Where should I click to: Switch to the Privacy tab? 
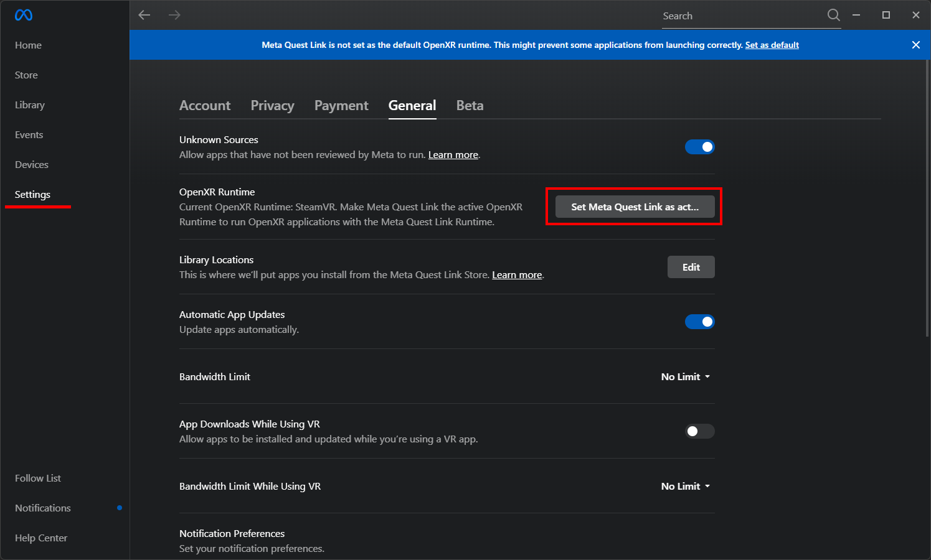[x=272, y=105]
